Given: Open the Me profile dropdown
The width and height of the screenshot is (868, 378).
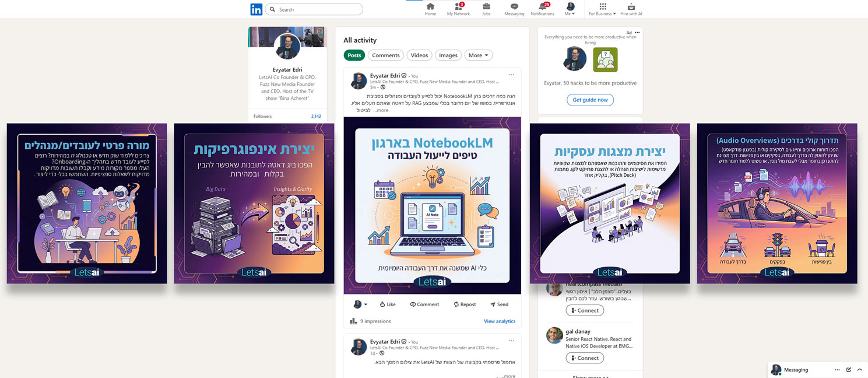Looking at the screenshot, I should tap(570, 9).
